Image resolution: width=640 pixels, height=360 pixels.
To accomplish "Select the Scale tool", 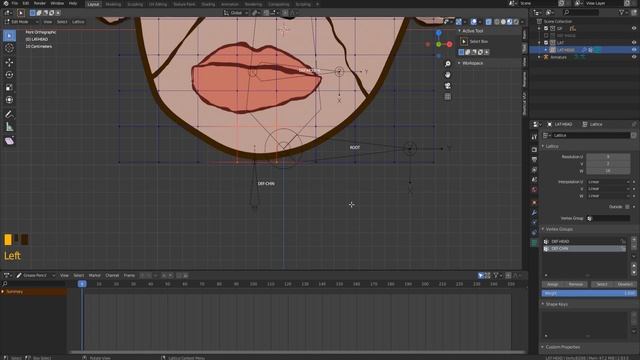I will pyautogui.click(x=9, y=87).
